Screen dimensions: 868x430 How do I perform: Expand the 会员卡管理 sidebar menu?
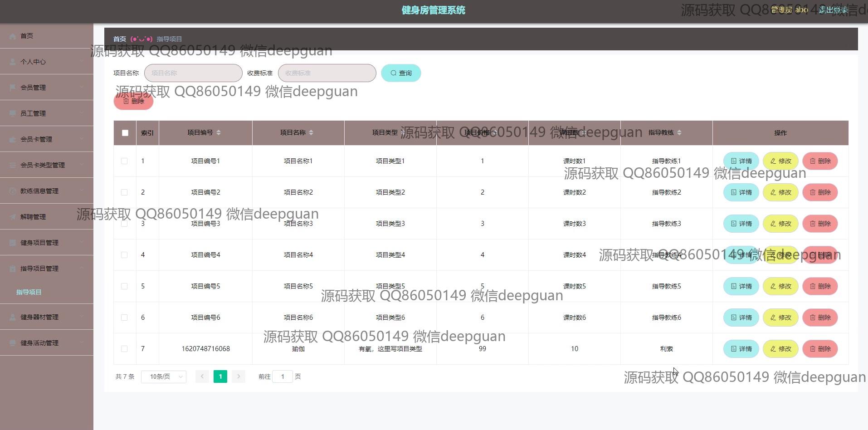tap(47, 139)
